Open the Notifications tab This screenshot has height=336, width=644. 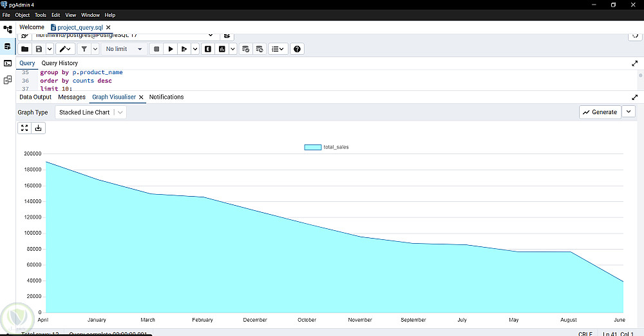[x=166, y=97]
